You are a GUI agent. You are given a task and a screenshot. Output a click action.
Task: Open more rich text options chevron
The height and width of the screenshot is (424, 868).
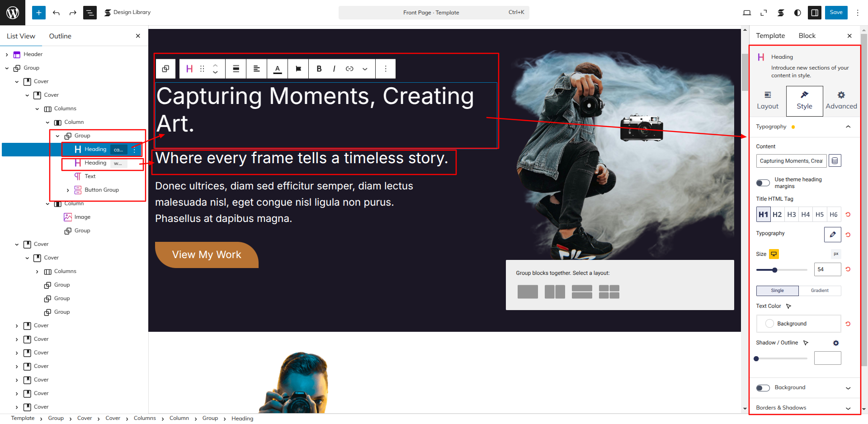tap(365, 69)
